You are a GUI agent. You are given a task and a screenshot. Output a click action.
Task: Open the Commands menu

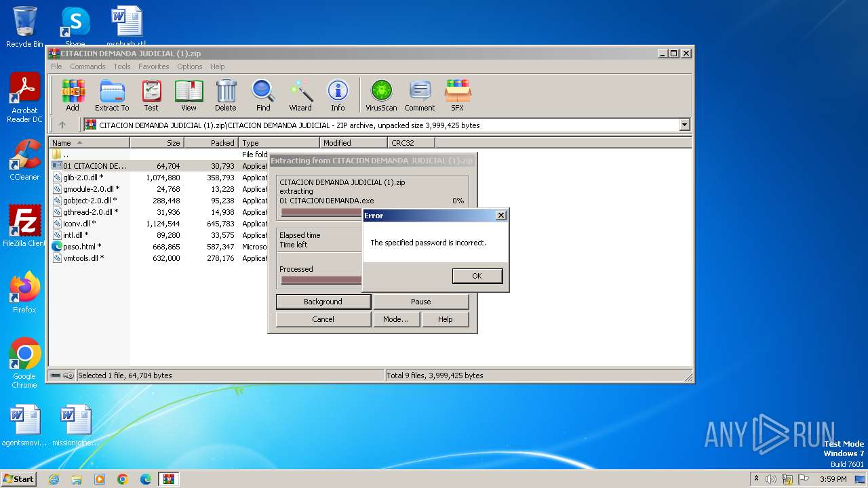(87, 66)
